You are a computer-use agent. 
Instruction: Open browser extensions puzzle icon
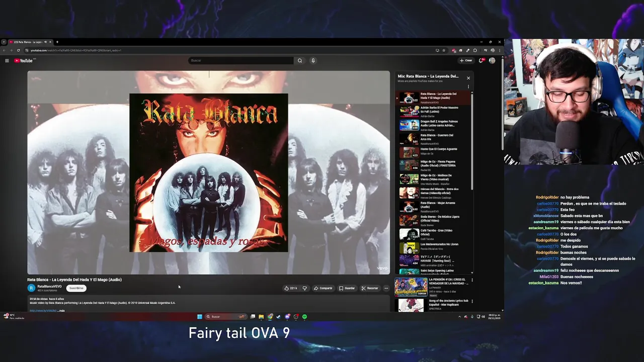click(x=475, y=50)
